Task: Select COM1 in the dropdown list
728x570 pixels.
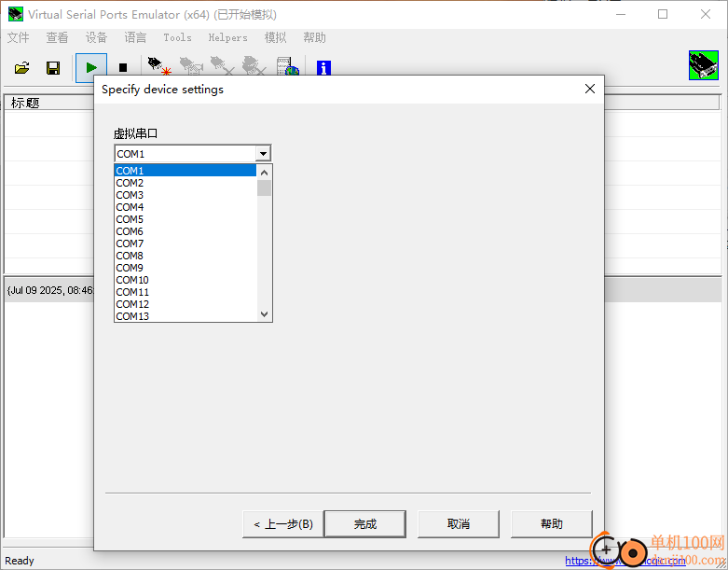Action: 185,171
